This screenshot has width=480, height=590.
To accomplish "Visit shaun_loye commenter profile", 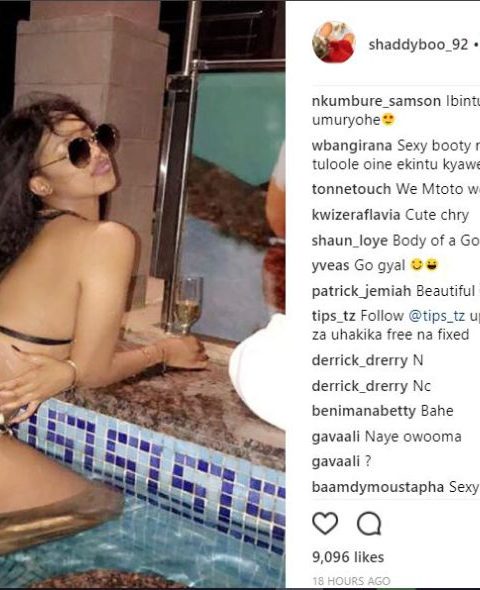I will [x=350, y=241].
